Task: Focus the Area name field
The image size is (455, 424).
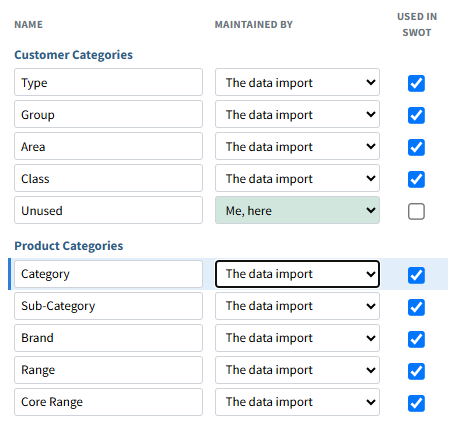Action: 108,146
